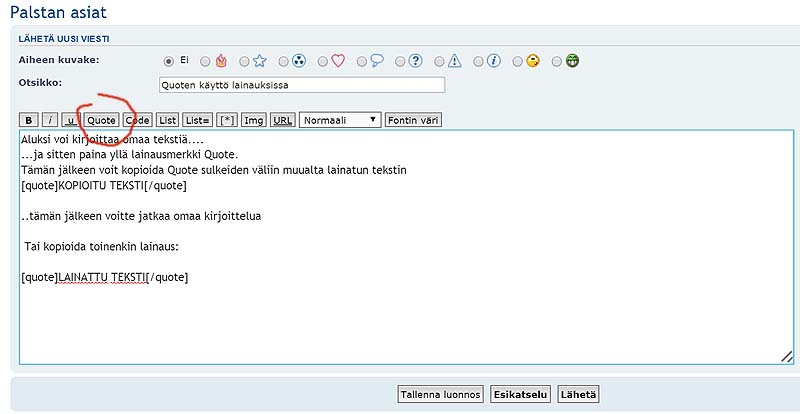800x414 pixels.
Task: Choose the question mark topic icon
Action: tap(416, 61)
